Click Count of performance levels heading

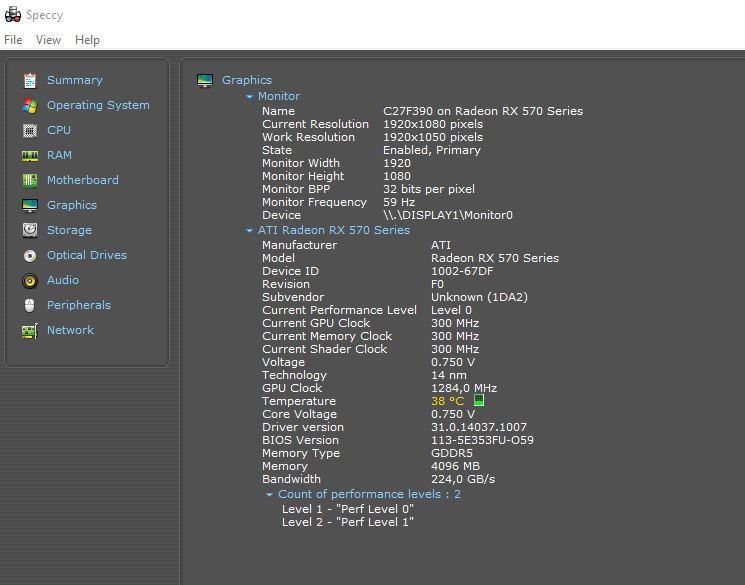[369, 494]
